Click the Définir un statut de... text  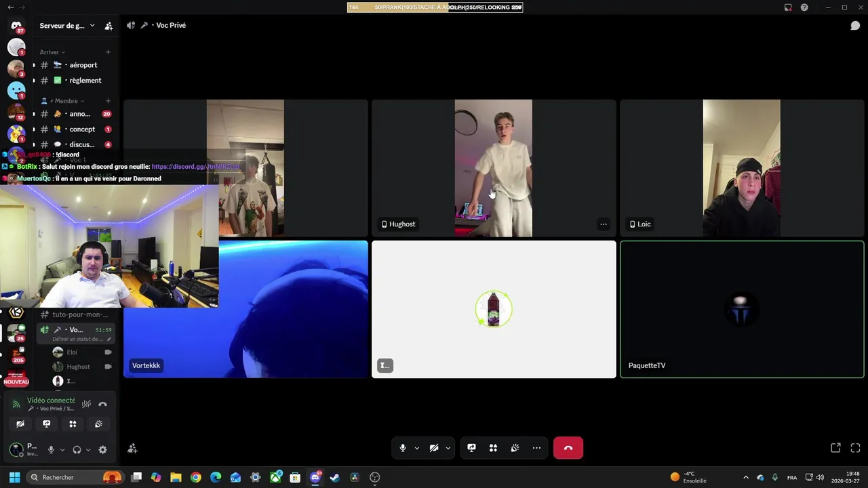tap(77, 339)
